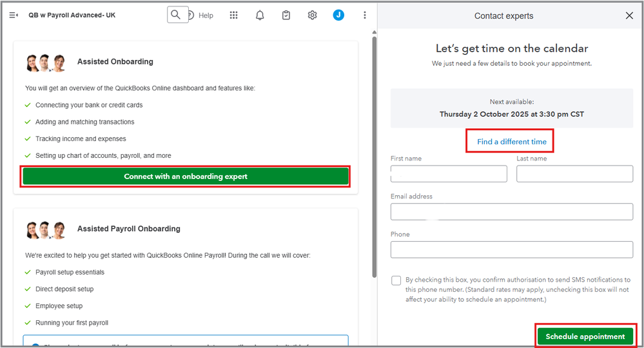
Task: Click 'Tracking income and expenses' item
Action: coord(81,139)
